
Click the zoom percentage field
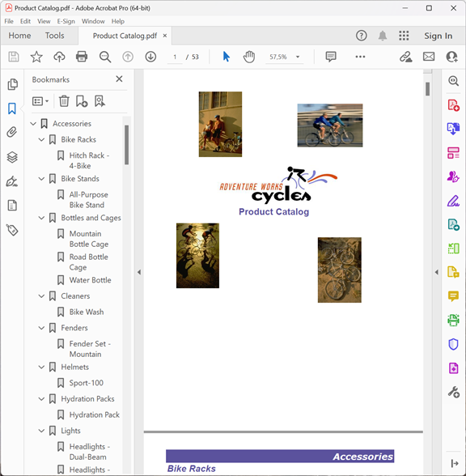pyautogui.click(x=278, y=57)
